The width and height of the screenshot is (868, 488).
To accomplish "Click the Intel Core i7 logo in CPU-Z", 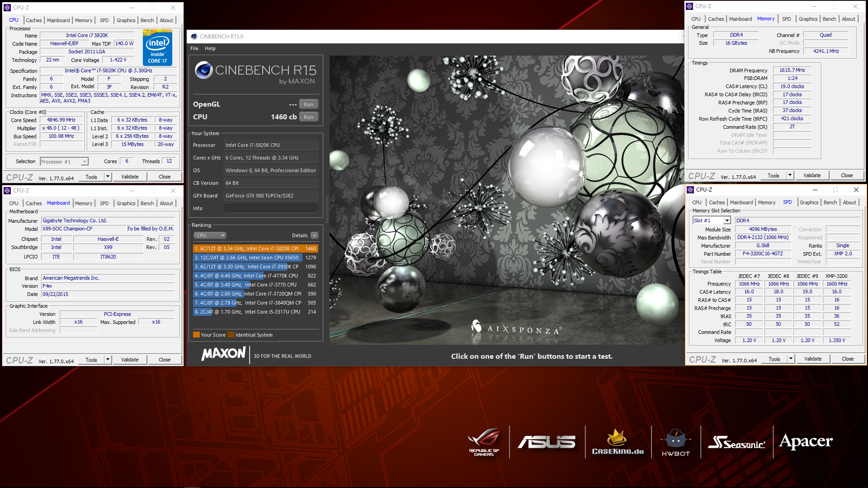I will coord(157,47).
